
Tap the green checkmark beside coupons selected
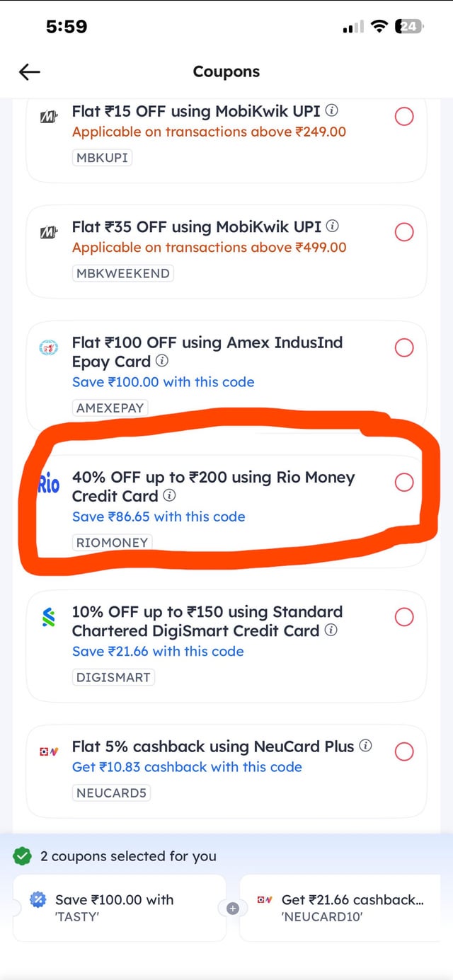tap(22, 856)
